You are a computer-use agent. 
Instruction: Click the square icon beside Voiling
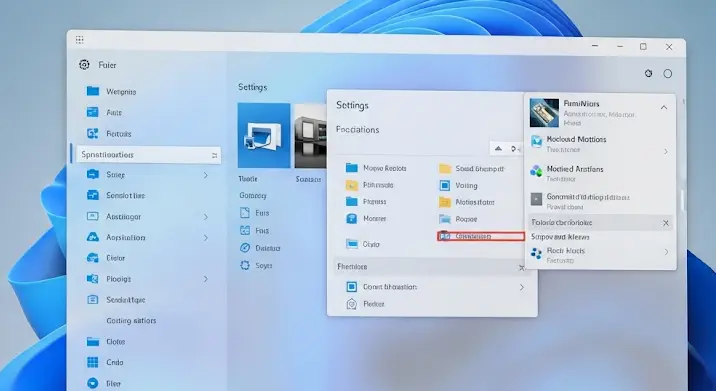[x=445, y=185]
